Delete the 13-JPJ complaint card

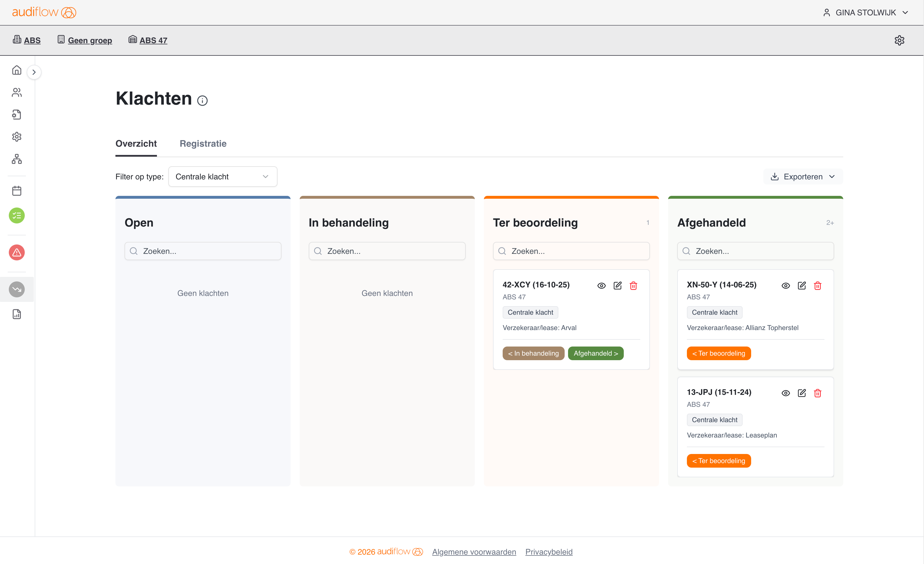pyautogui.click(x=817, y=393)
